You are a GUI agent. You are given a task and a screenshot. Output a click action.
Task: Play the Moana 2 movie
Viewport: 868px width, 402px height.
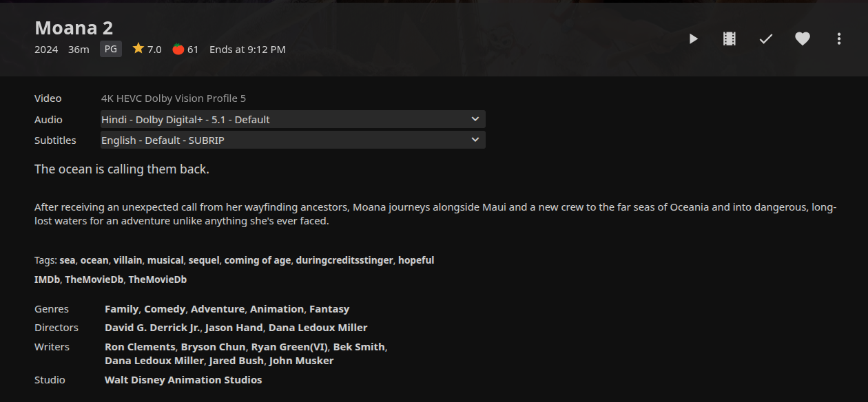[x=694, y=39]
